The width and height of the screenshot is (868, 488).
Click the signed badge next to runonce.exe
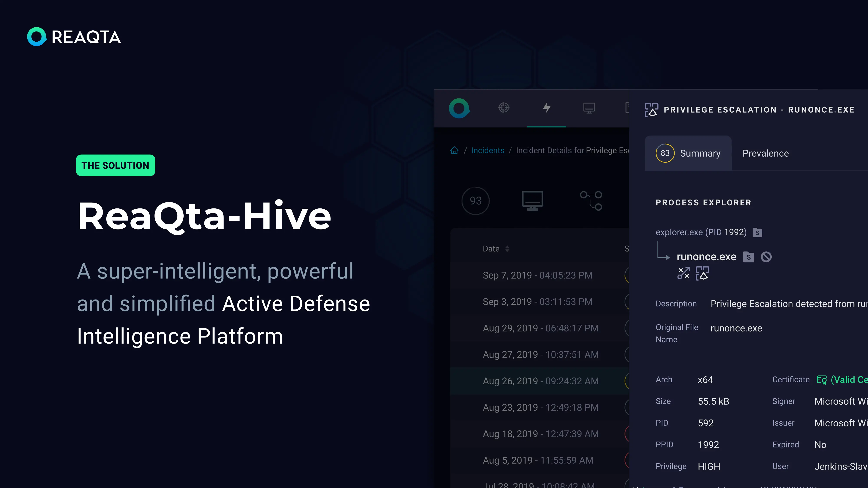[x=748, y=257]
